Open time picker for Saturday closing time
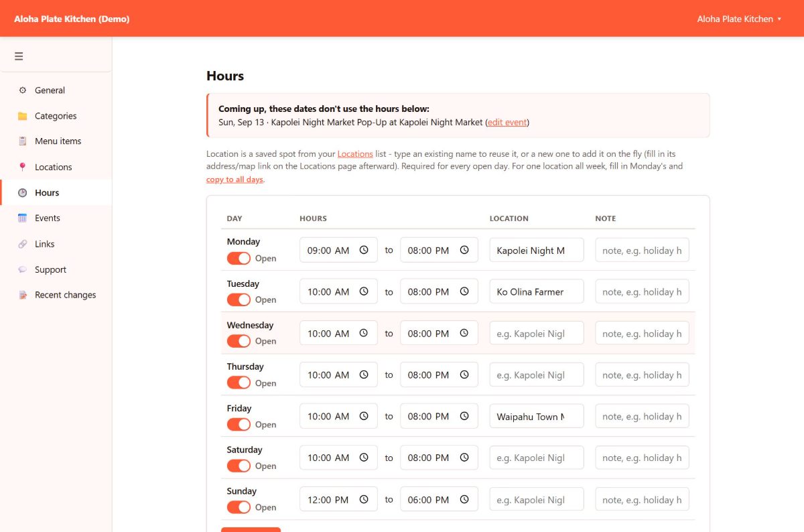 (464, 458)
